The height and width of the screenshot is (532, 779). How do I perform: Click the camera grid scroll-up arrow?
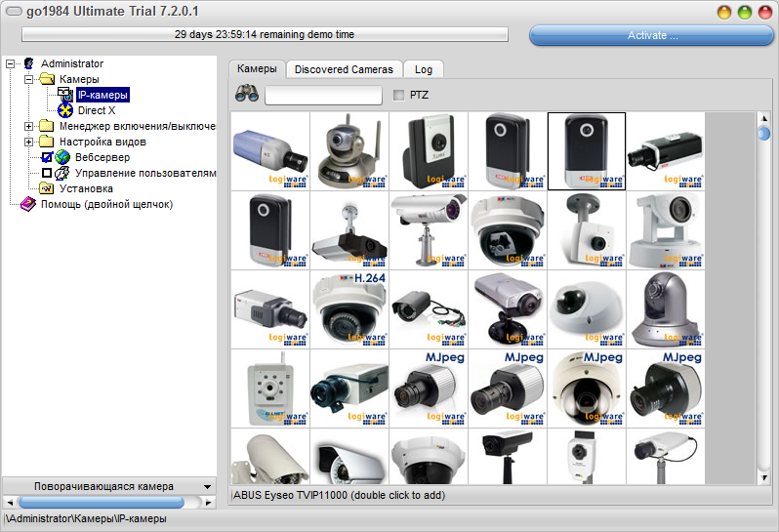pos(764,118)
